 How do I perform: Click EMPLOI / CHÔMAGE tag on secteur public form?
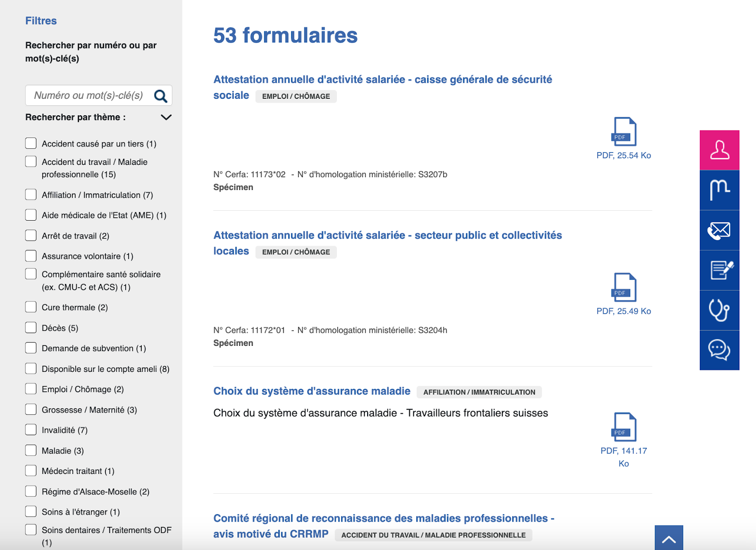(296, 252)
